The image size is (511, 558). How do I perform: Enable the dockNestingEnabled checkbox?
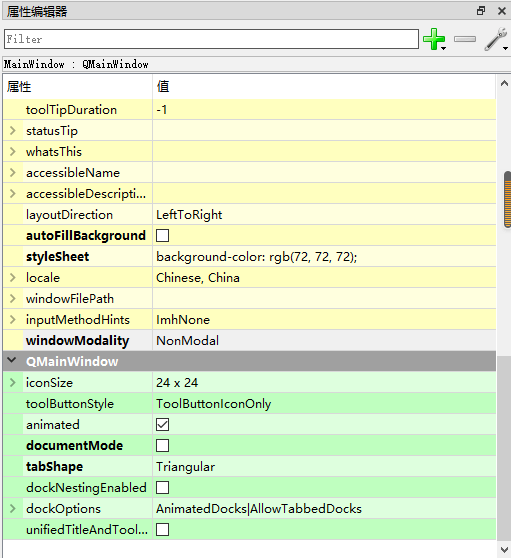[162, 488]
